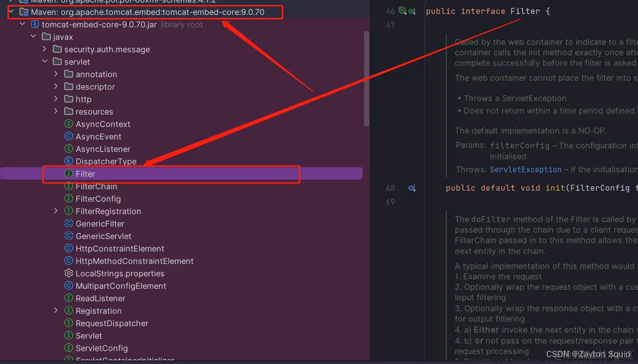
Task: Select RequestDispatcher in the project tree
Action: (x=112, y=323)
